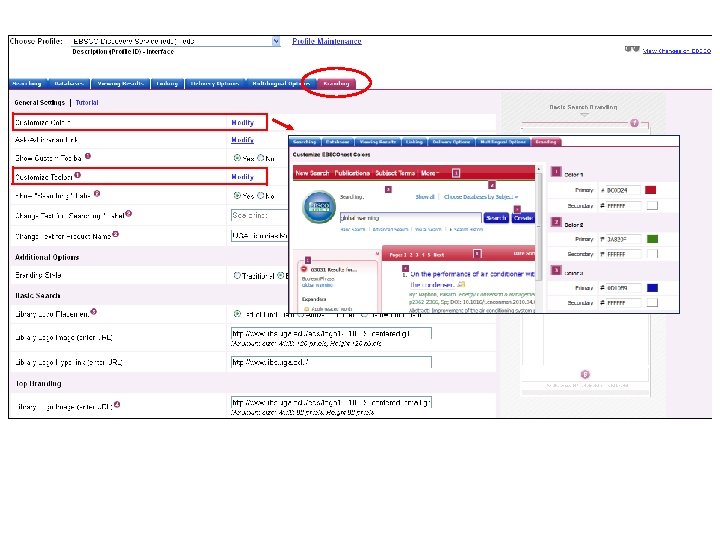Click the round EBSCO logo in preview
This screenshot has width=720, height=540.
click(319, 207)
